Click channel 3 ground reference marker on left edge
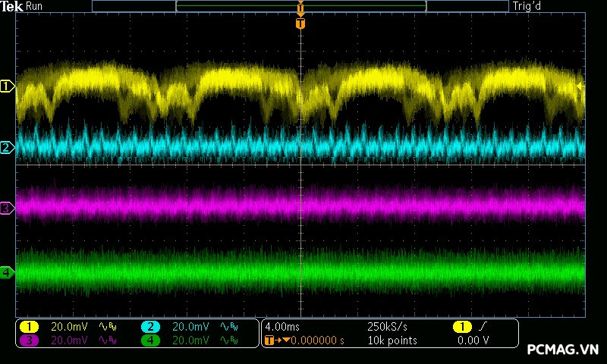Screen dimensions: 607x364 [7, 207]
